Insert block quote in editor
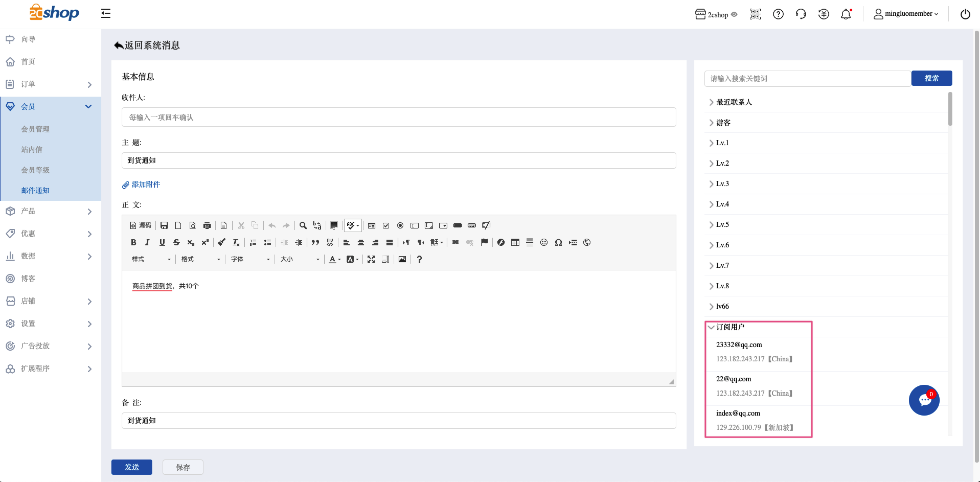This screenshot has width=980, height=482. [315, 242]
